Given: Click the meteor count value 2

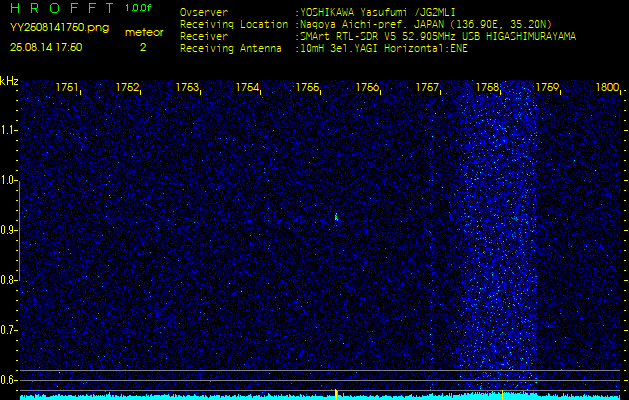Looking at the screenshot, I should 143,47.
